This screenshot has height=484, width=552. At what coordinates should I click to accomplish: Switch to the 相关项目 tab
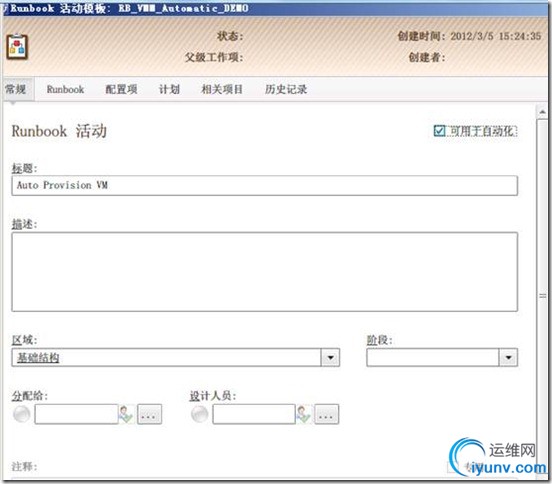coord(222,89)
